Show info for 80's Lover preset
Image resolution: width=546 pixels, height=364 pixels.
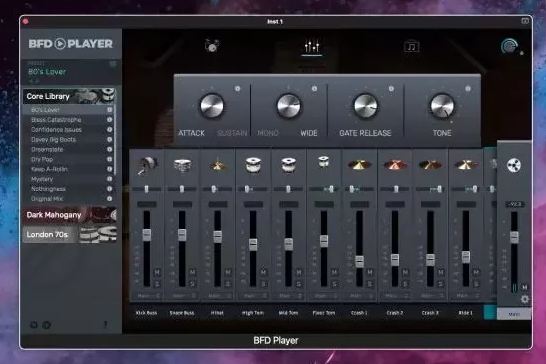(109, 110)
